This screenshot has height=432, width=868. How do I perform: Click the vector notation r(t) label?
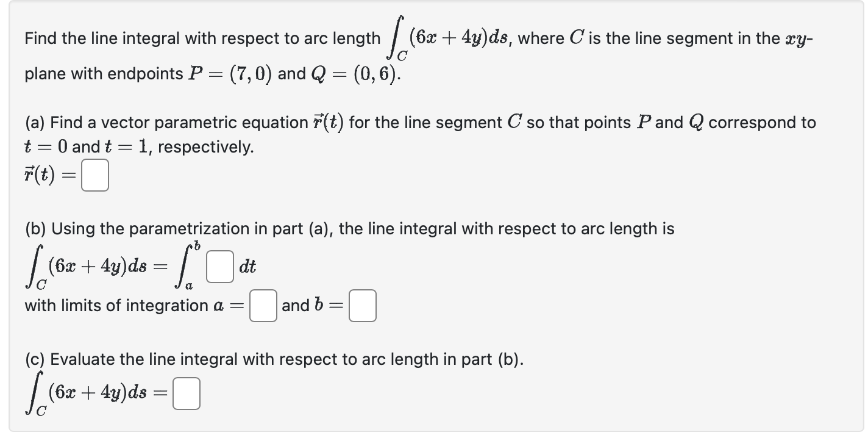click(x=38, y=175)
